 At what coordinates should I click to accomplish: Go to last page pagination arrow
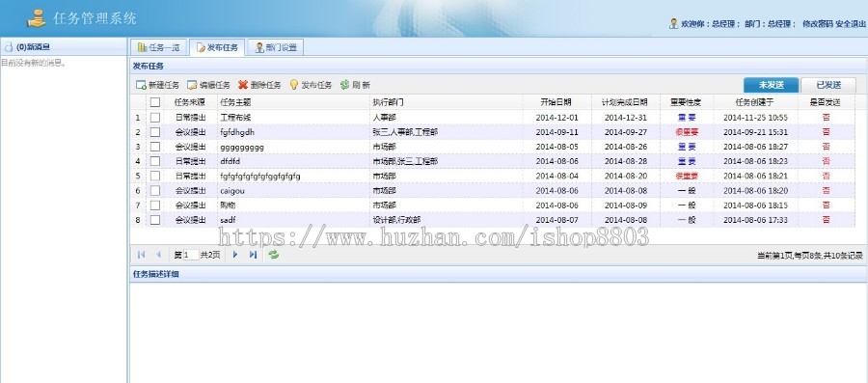253,255
